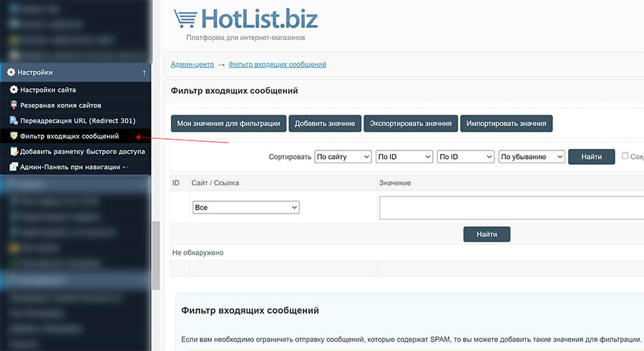Viewport: 644px width, 351px height.
Task: Click the Резервная копия сайтов backup icon
Action: [14, 105]
